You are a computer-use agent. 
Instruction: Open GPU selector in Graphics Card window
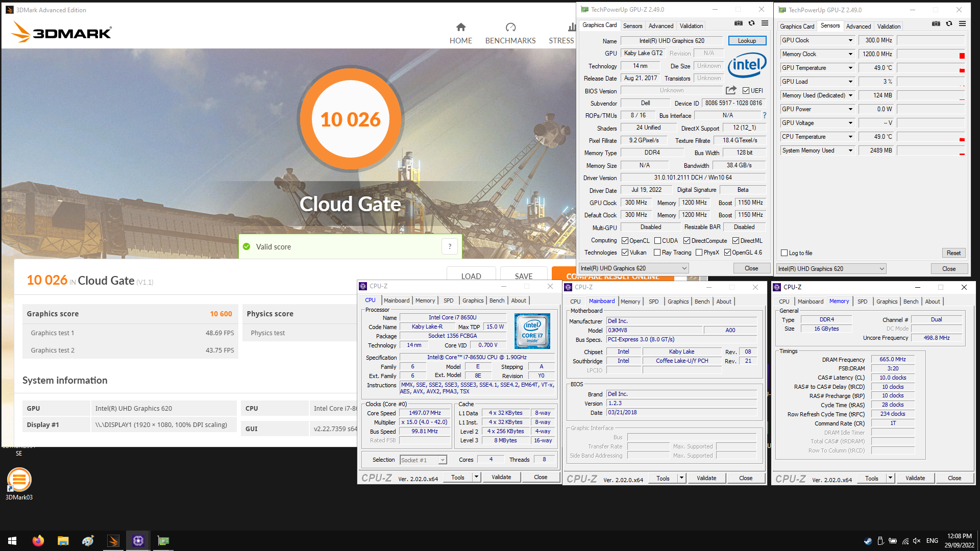click(633, 268)
